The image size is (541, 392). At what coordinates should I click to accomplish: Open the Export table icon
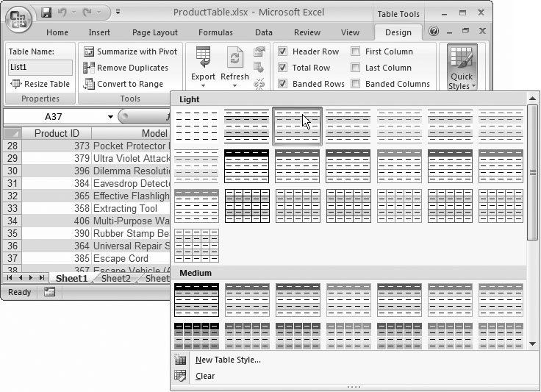click(x=203, y=58)
